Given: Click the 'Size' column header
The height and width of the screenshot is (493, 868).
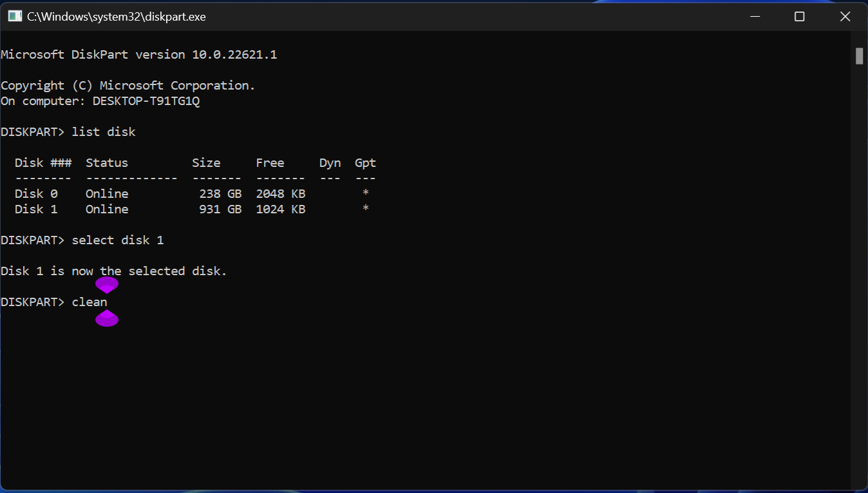Looking at the screenshot, I should (x=206, y=163).
